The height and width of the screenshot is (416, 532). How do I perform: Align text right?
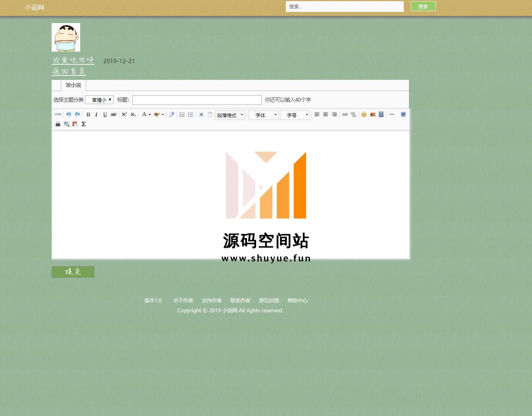pyautogui.click(x=334, y=114)
